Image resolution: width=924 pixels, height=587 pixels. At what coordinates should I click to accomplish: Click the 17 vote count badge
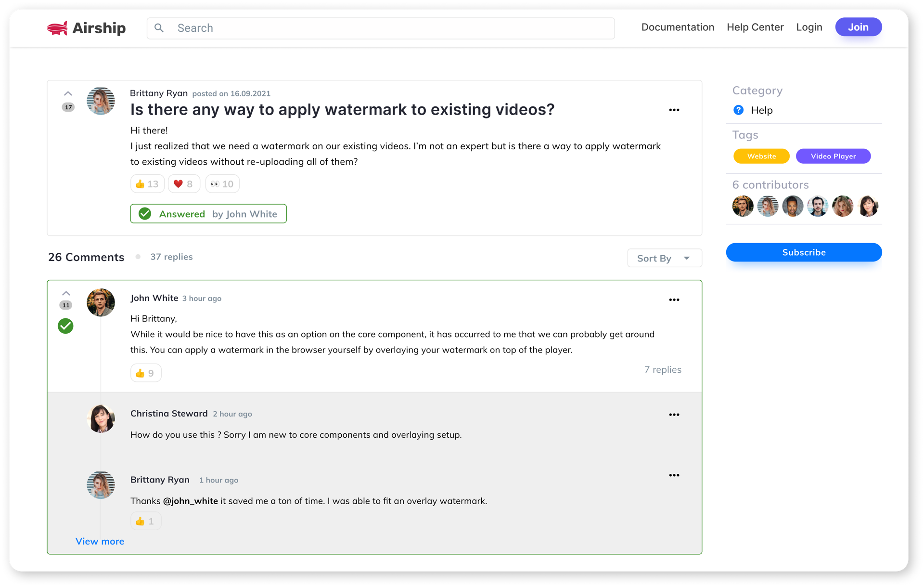point(68,107)
